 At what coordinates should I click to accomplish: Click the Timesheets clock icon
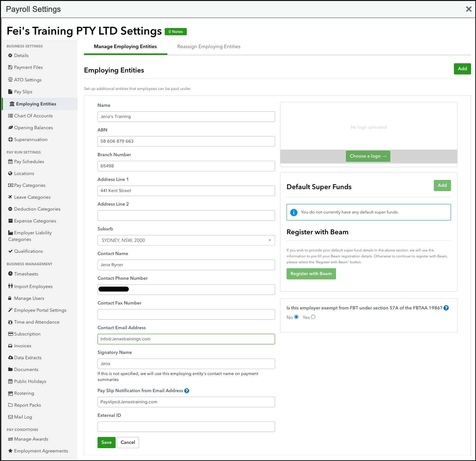tap(10, 274)
